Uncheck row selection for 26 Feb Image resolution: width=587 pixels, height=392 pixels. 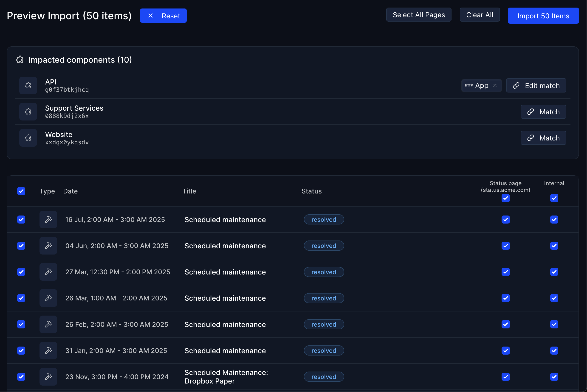click(x=21, y=324)
